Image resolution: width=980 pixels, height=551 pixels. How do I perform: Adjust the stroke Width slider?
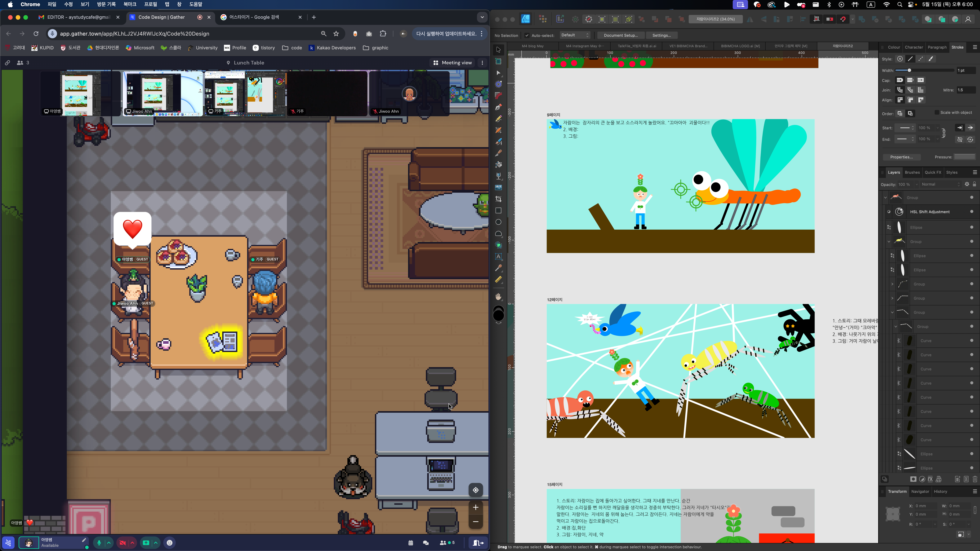tap(909, 70)
